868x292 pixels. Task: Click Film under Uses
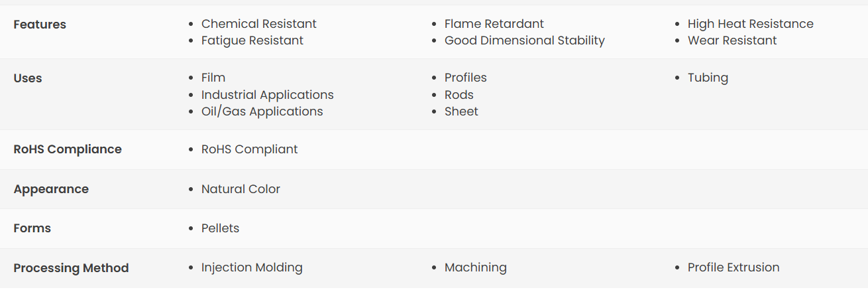click(x=213, y=78)
